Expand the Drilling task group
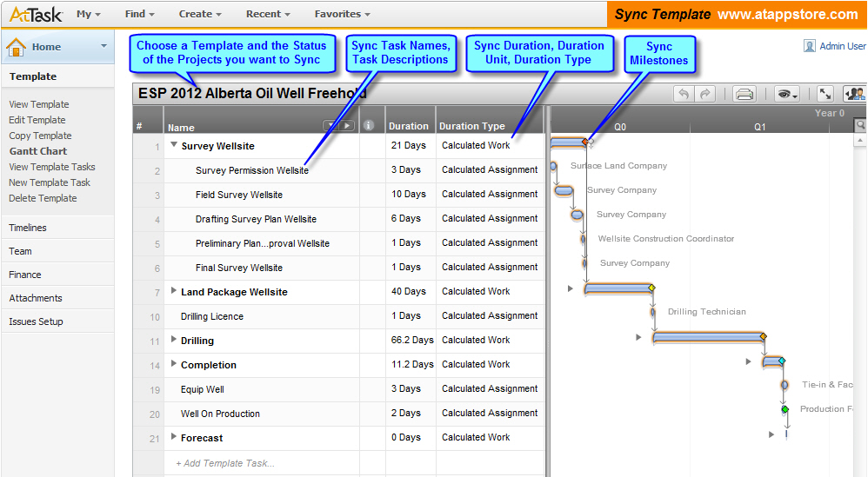 click(x=174, y=341)
